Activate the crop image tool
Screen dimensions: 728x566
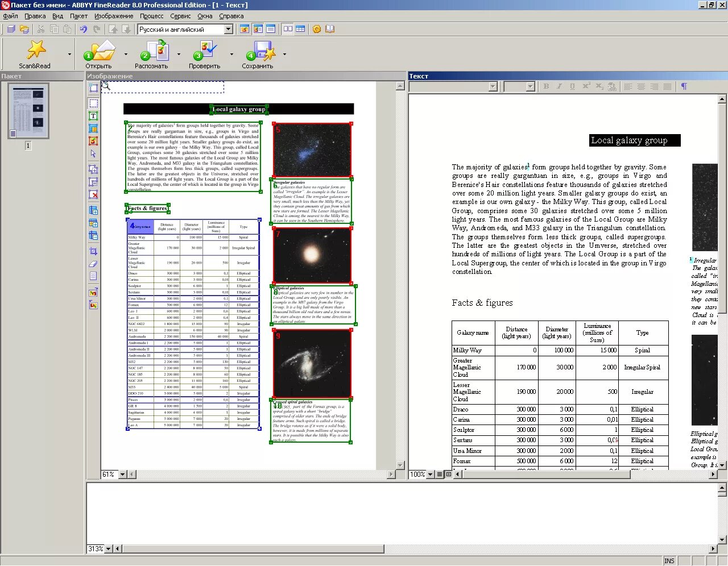[93, 251]
